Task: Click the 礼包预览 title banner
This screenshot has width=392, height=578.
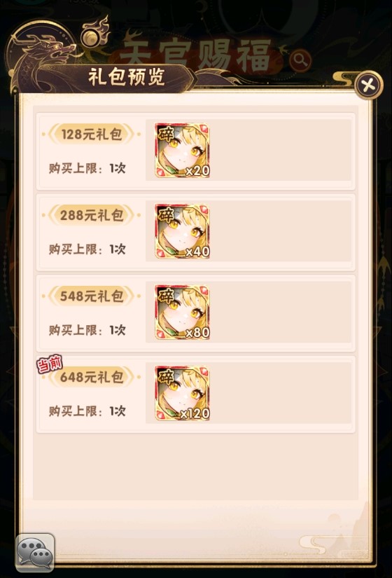Action: coord(127,77)
